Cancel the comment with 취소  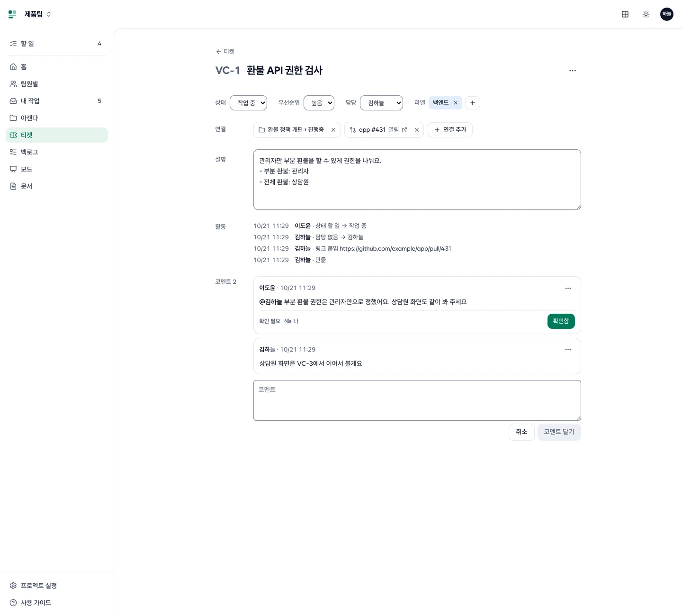pos(521,432)
